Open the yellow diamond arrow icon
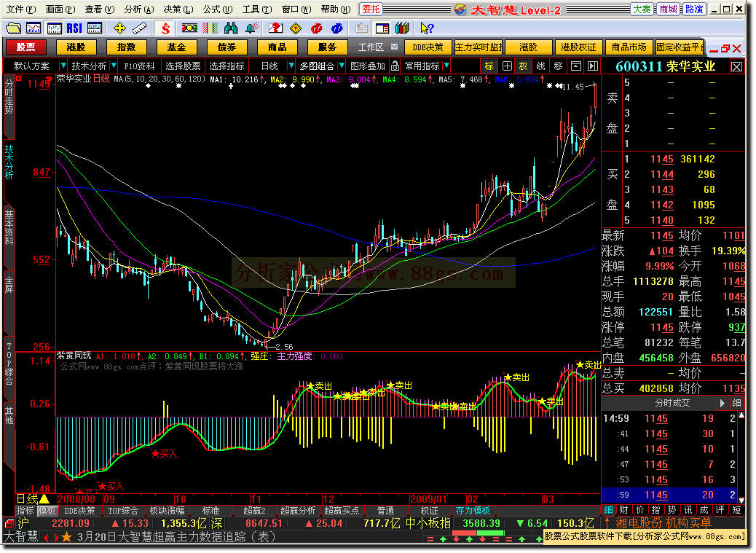The height and width of the screenshot is (553, 756). (296, 28)
